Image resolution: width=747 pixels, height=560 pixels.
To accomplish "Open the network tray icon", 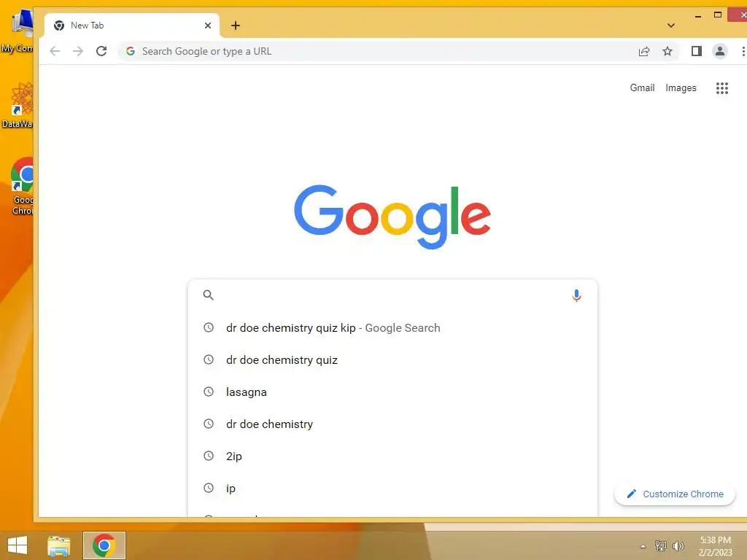I will pos(661,545).
